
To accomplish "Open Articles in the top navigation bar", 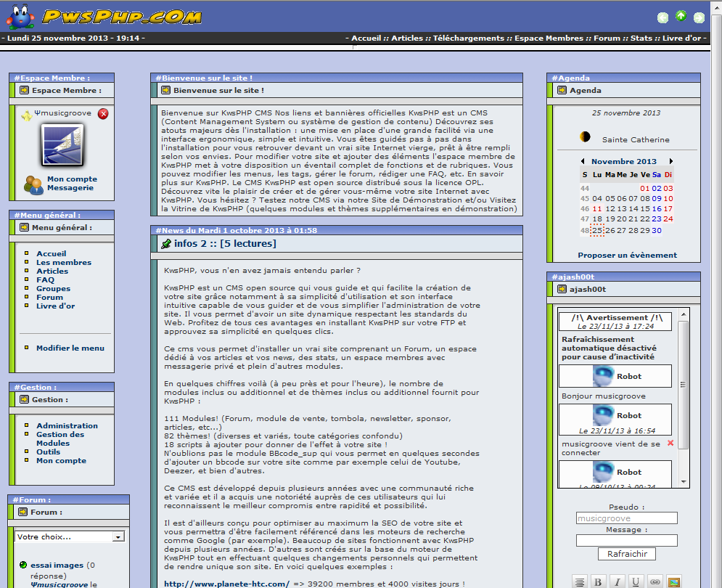I will point(407,38).
